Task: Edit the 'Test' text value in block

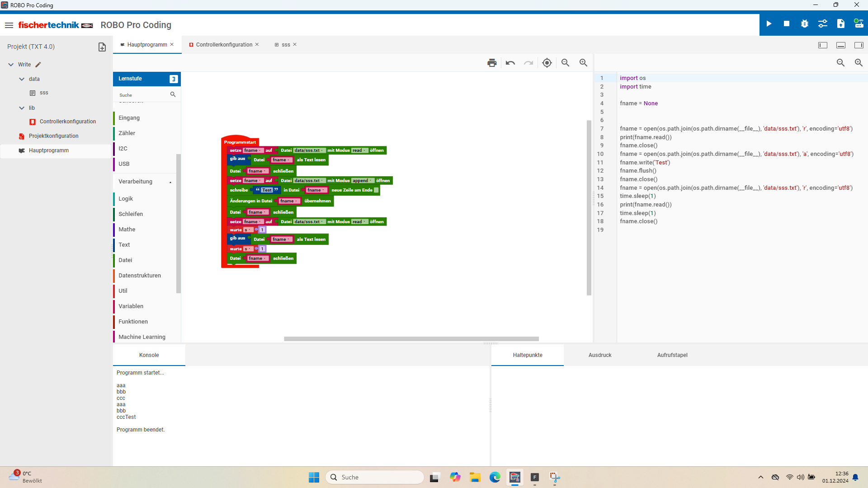Action: coord(267,190)
